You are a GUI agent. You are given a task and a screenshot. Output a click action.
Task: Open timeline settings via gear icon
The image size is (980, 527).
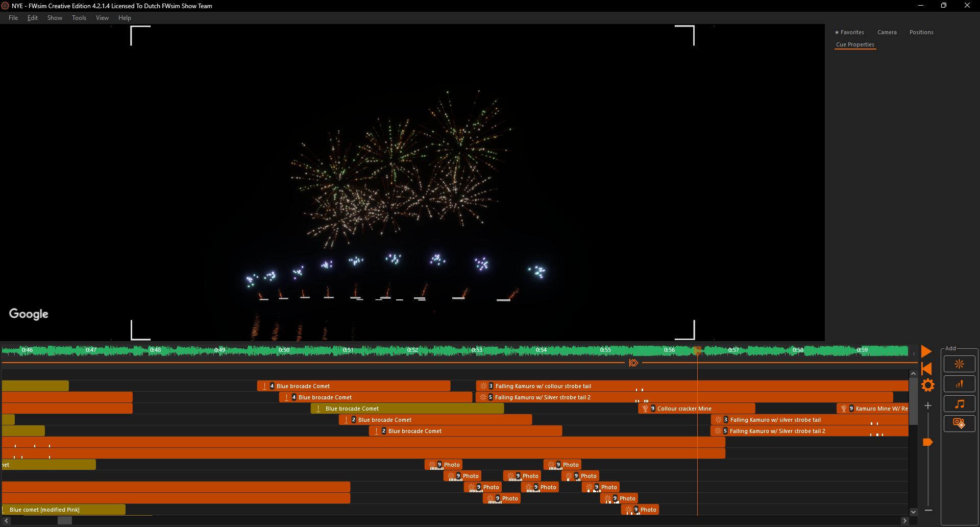click(927, 385)
